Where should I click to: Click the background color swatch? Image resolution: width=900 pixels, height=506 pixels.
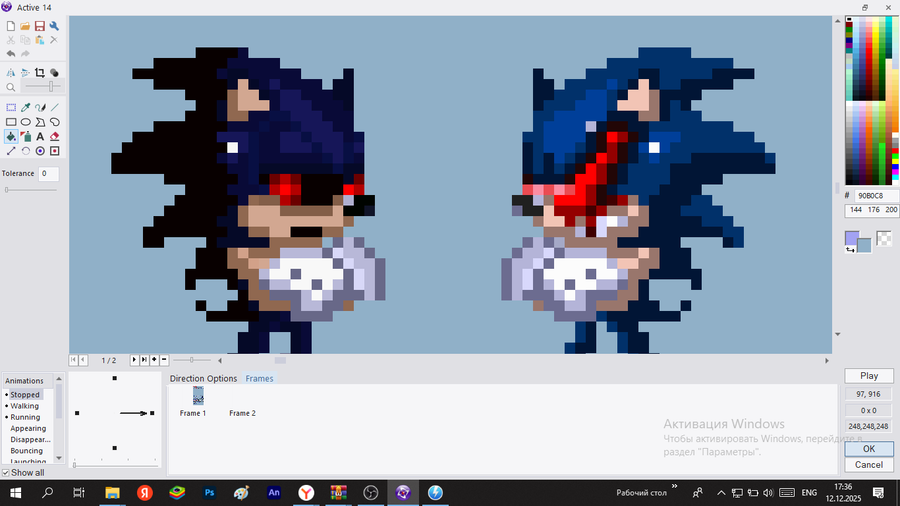click(x=864, y=246)
